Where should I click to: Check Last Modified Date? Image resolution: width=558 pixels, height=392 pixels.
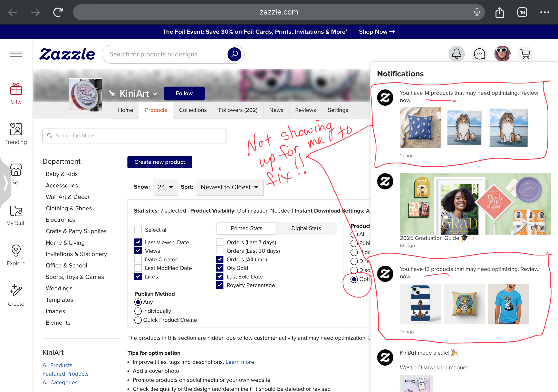[138, 268]
